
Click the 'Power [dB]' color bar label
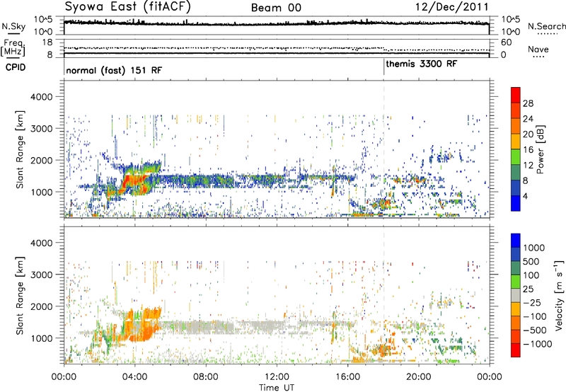coord(540,149)
